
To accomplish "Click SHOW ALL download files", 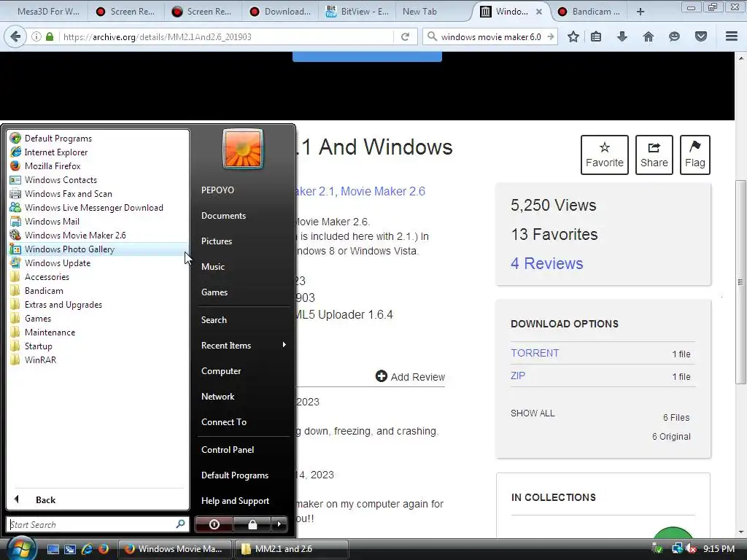I will pos(533,413).
